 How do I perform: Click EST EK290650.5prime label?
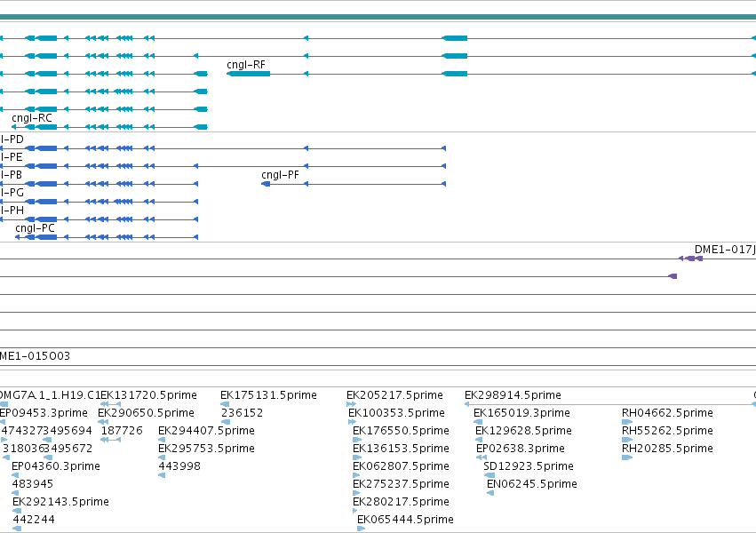point(146,413)
